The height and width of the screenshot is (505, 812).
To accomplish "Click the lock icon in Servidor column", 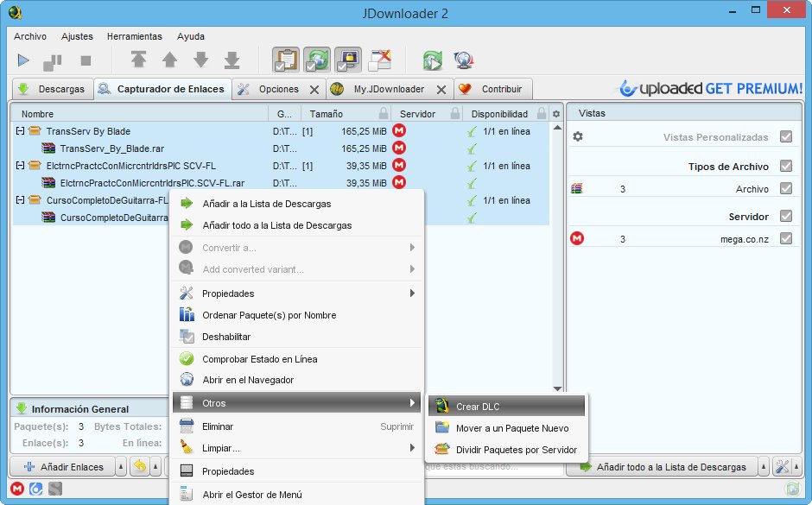I will (x=455, y=113).
